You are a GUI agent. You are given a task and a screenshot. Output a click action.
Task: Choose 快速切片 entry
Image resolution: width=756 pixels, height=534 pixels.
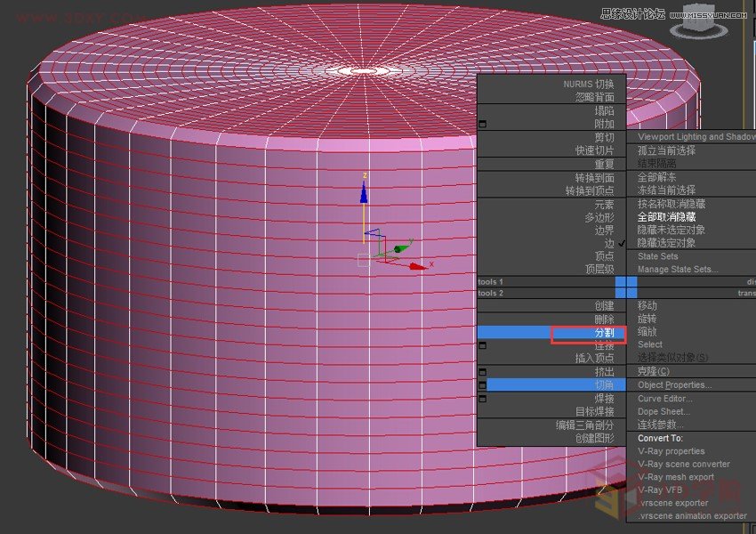(594, 150)
